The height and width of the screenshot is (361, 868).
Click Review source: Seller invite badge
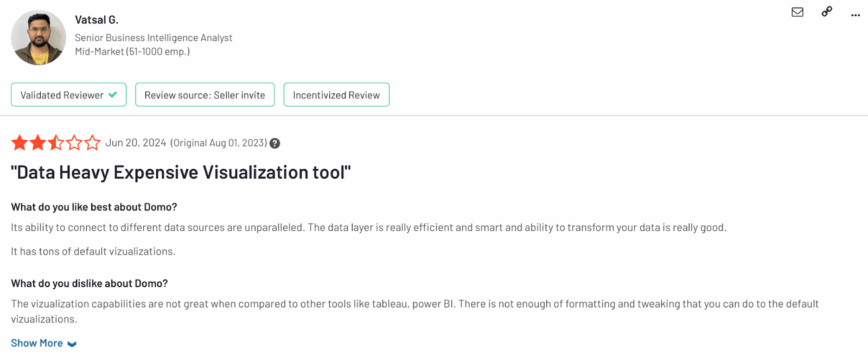tap(205, 94)
